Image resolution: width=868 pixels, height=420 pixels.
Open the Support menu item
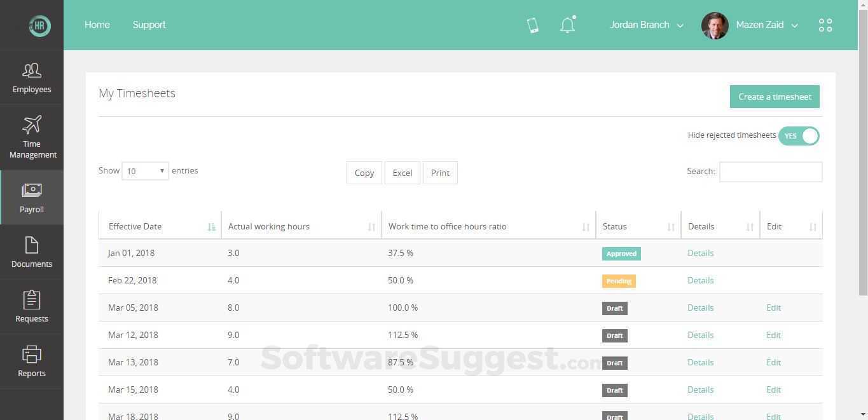[x=149, y=25]
